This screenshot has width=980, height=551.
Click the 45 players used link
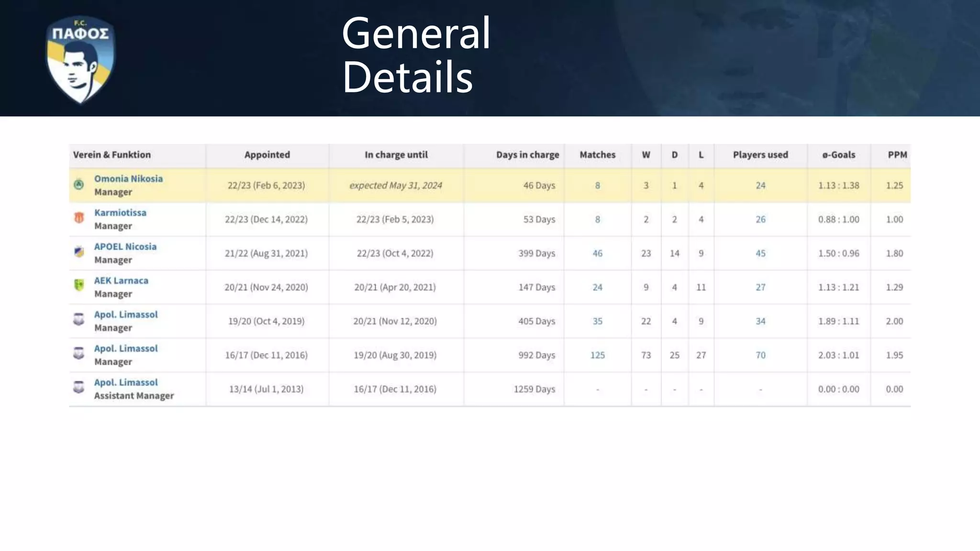pos(760,253)
